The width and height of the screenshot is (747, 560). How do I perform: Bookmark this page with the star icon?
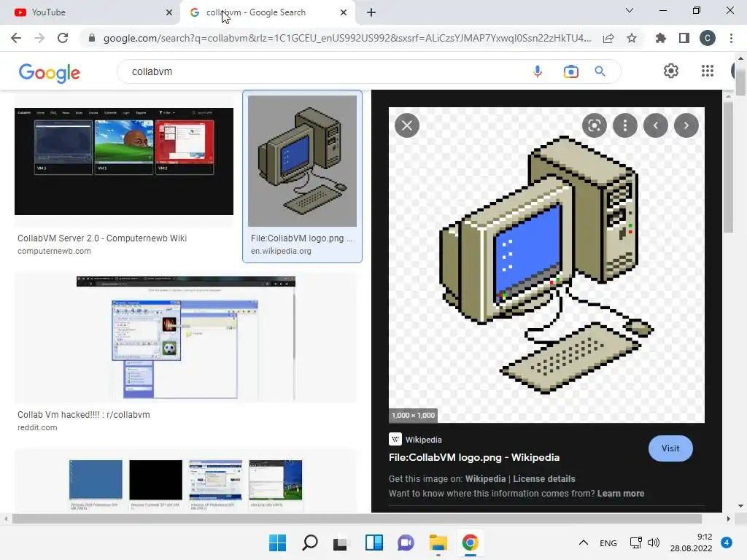[x=632, y=38]
